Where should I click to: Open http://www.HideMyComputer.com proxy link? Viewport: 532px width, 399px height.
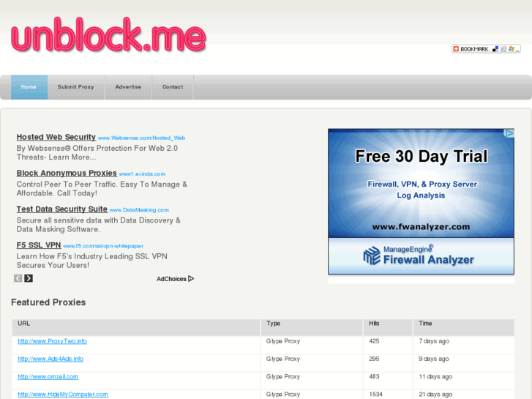(63, 394)
